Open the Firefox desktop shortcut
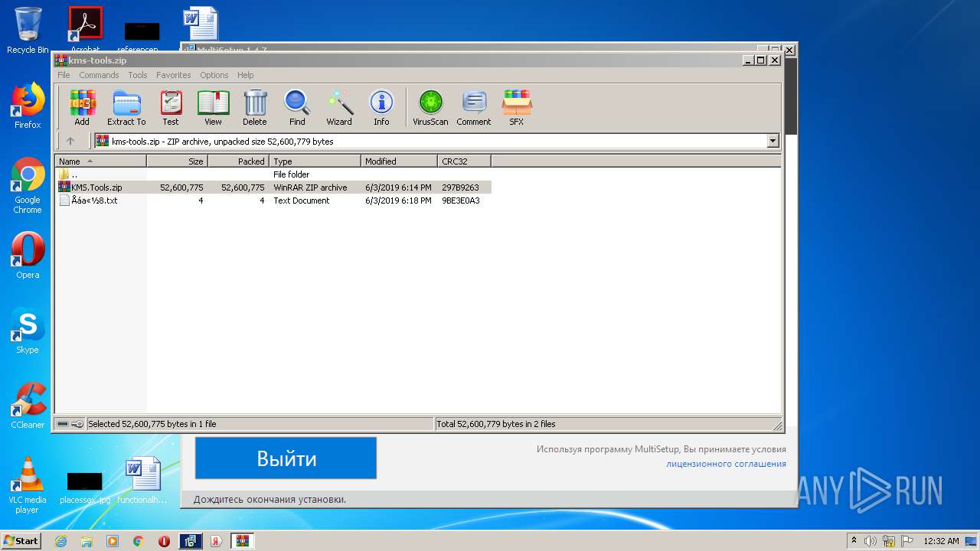The width and height of the screenshot is (980, 551). click(x=28, y=106)
